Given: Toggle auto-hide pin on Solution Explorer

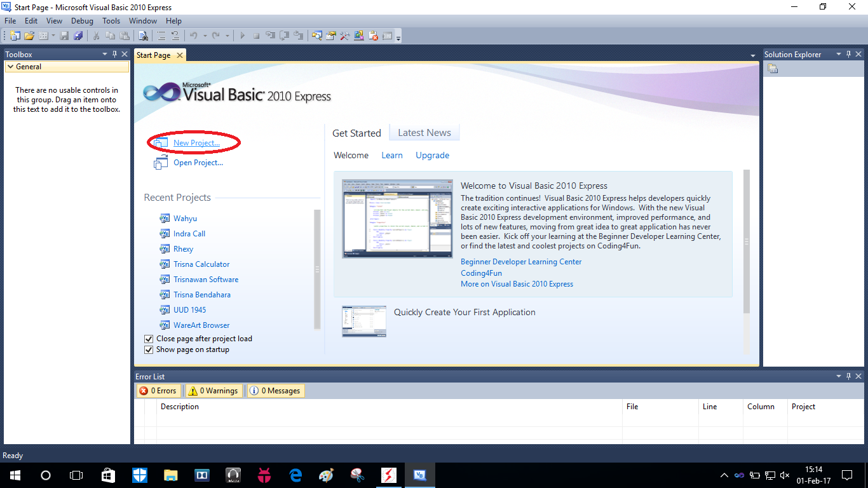Looking at the screenshot, I should click(x=848, y=55).
